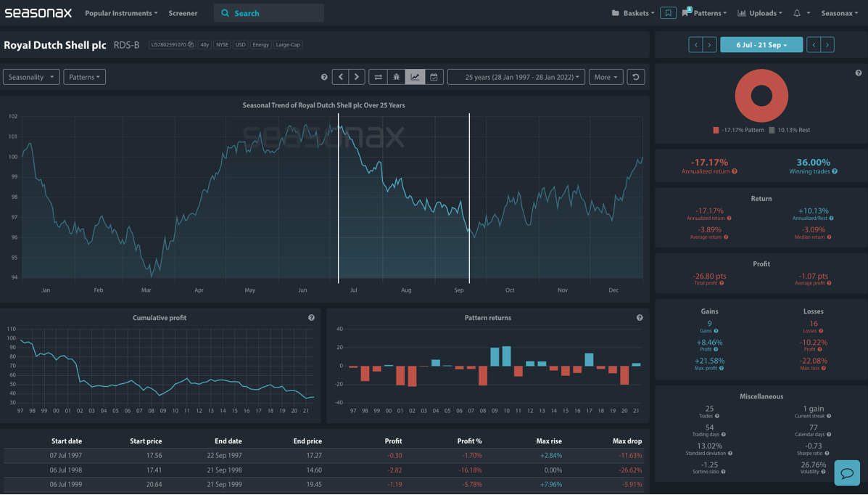The image size is (868, 495).
Task: Expand the Patterns dropdown below ticker
Action: [85, 77]
